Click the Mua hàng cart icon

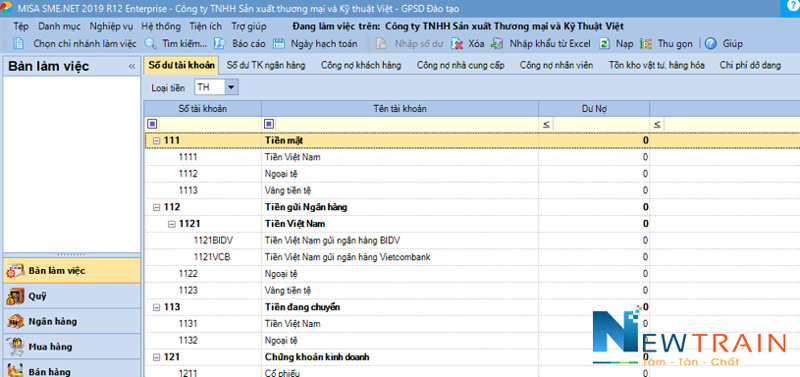pyautogui.click(x=15, y=347)
